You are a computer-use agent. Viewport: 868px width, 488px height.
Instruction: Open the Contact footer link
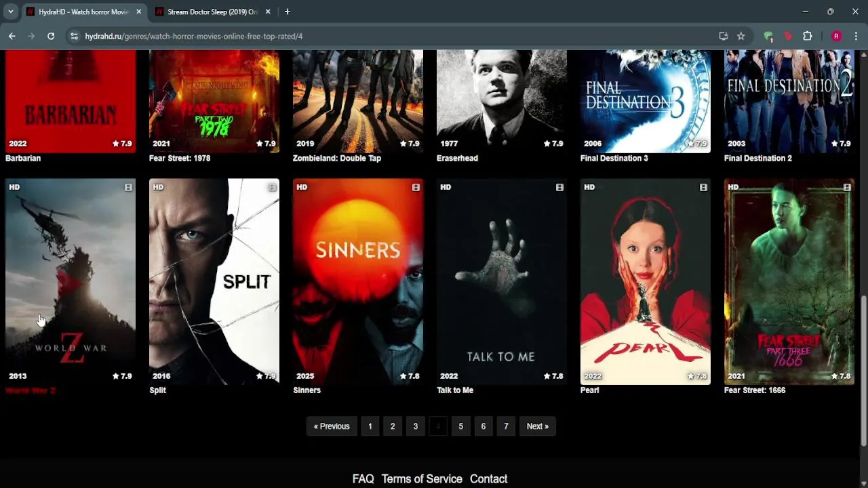[x=488, y=479]
